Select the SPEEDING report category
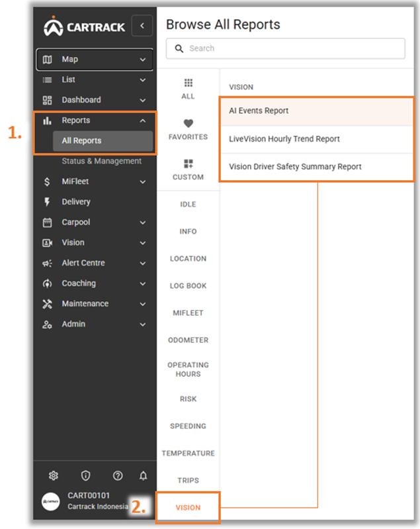This screenshot has width=420, height=529. (188, 426)
